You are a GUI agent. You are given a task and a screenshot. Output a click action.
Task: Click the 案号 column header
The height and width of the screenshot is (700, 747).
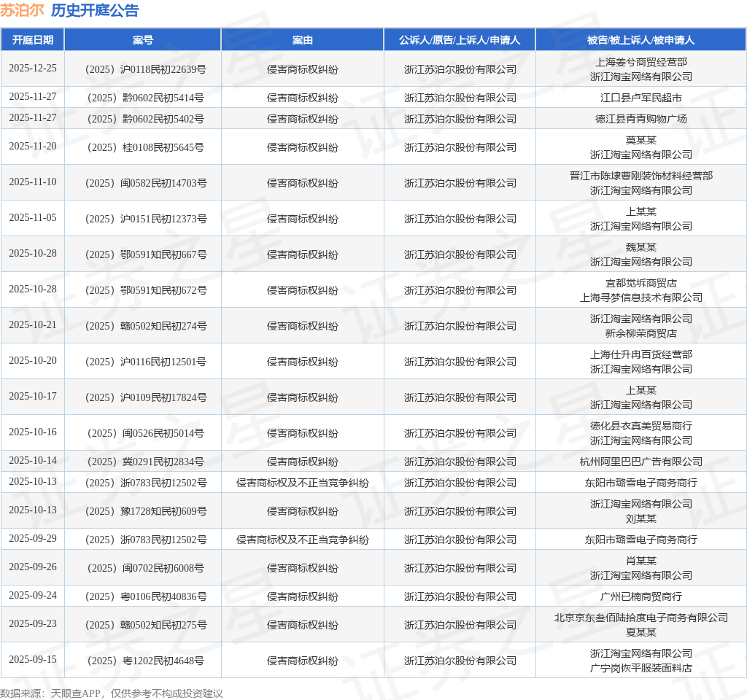[143, 40]
